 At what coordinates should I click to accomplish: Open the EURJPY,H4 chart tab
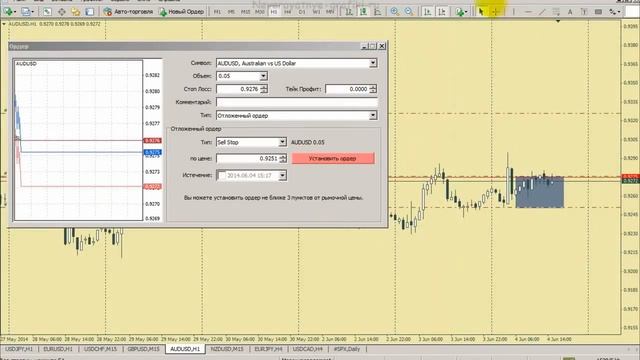pyautogui.click(x=269, y=349)
